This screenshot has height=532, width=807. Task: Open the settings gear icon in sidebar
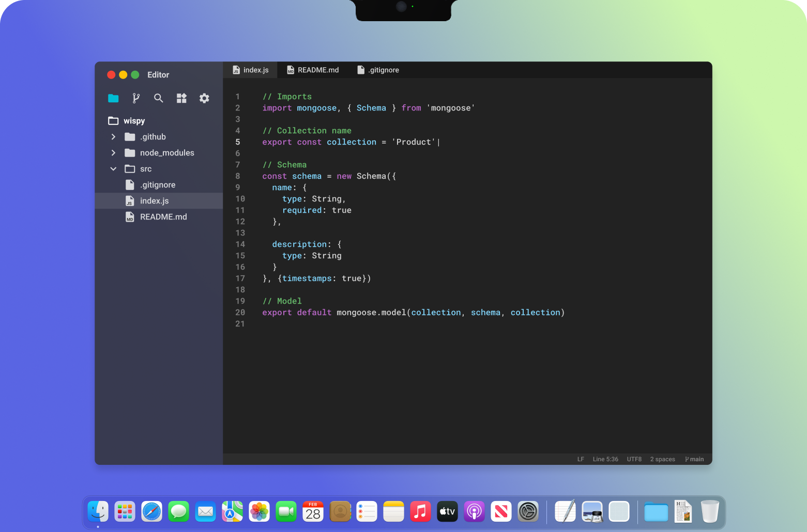point(204,98)
